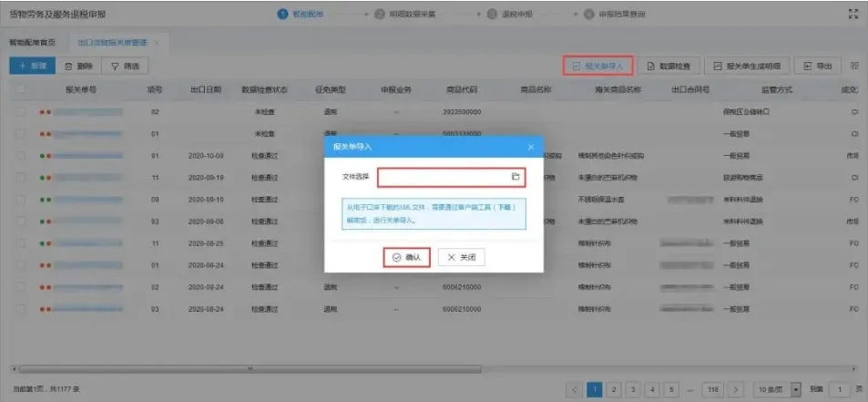Go to next page with right arrow
This screenshot has width=868, height=402.
[736, 389]
